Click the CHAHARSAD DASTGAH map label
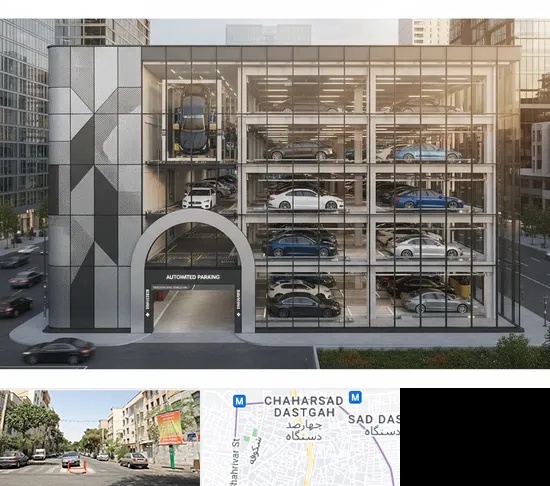This screenshot has height=486, width=550. 303,406
